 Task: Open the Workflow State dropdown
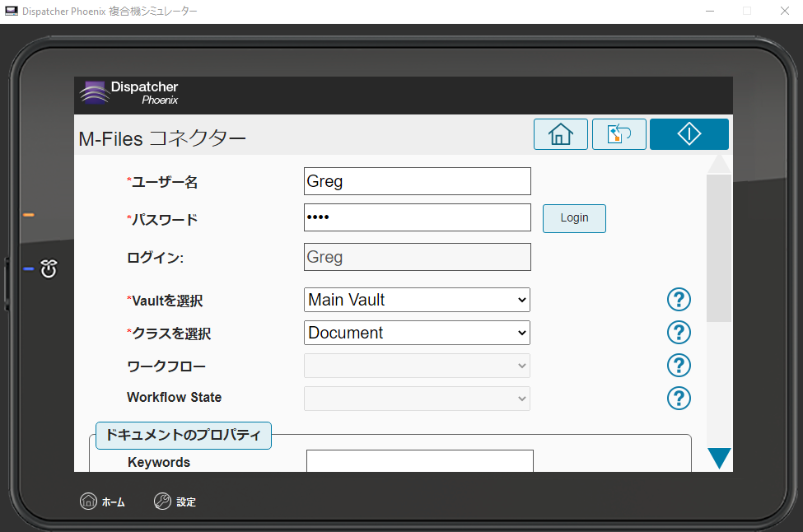[x=417, y=399]
